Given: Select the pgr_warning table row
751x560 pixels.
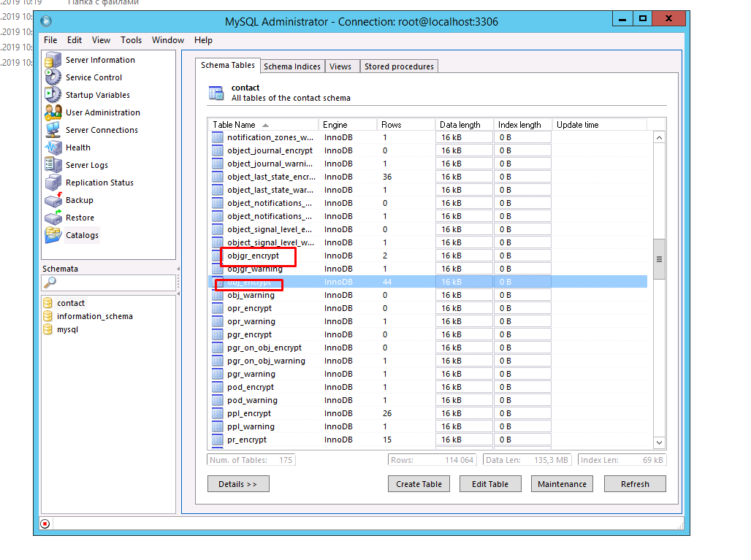Looking at the screenshot, I should coord(427,374).
